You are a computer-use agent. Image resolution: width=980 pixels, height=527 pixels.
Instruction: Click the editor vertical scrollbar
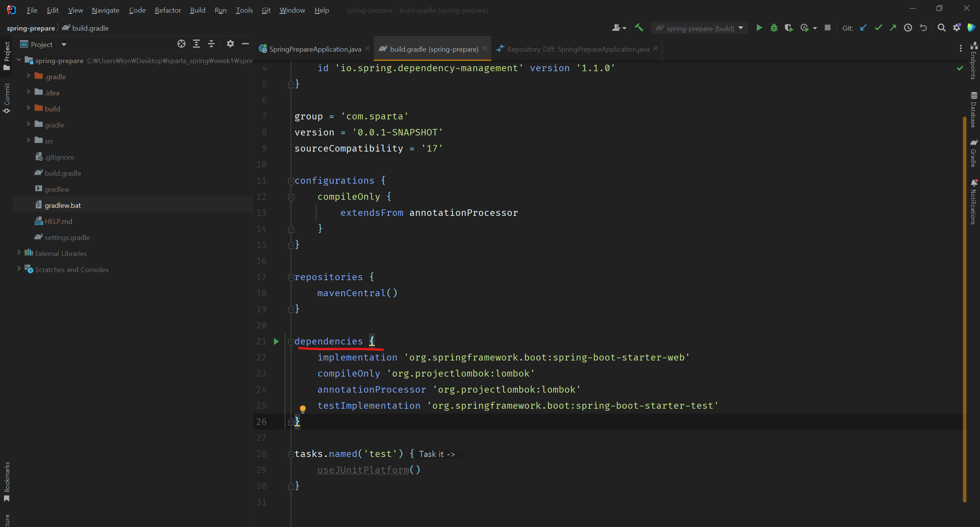[964, 306]
